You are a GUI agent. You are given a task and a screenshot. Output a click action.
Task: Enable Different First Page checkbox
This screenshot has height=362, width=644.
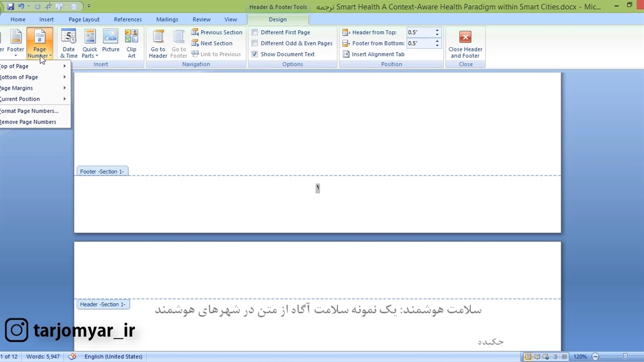click(x=255, y=32)
